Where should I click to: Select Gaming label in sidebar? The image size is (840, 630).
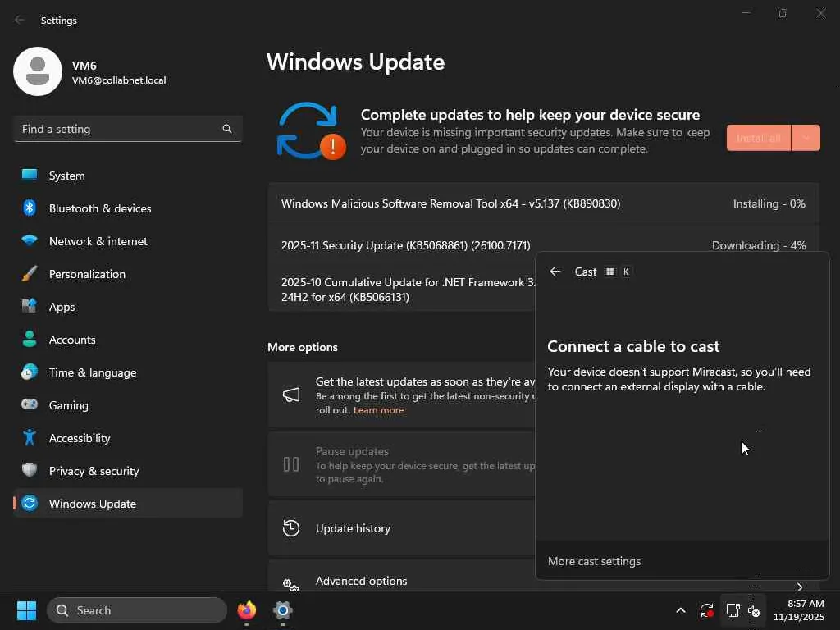69,405
